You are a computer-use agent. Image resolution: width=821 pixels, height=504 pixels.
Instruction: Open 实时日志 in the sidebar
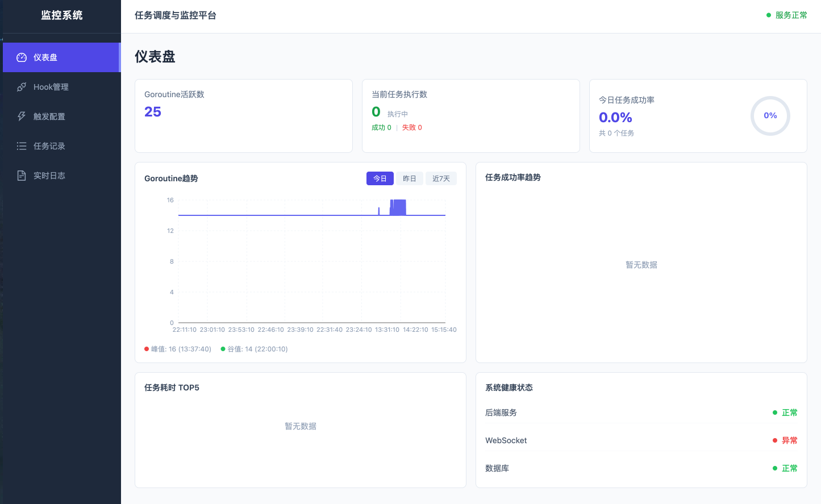[61, 176]
